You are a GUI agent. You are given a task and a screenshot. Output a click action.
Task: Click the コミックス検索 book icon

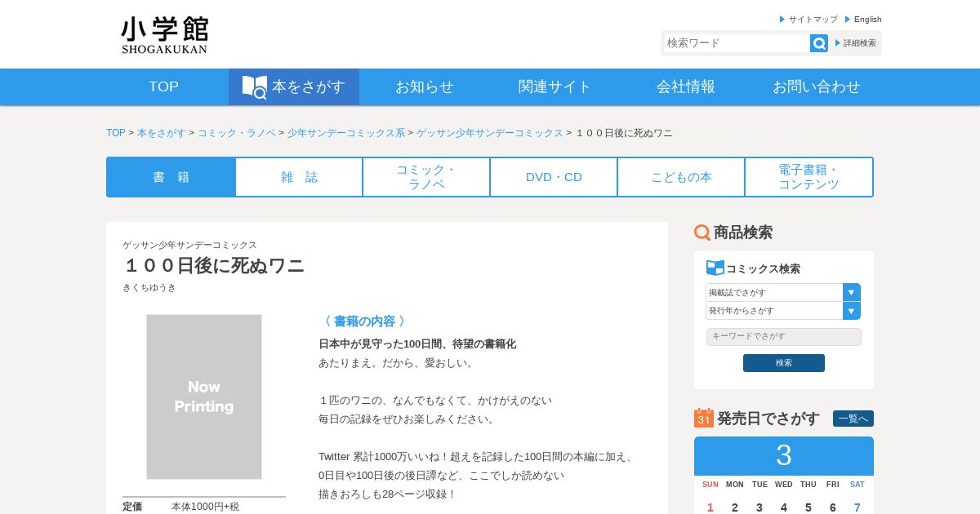(x=715, y=268)
